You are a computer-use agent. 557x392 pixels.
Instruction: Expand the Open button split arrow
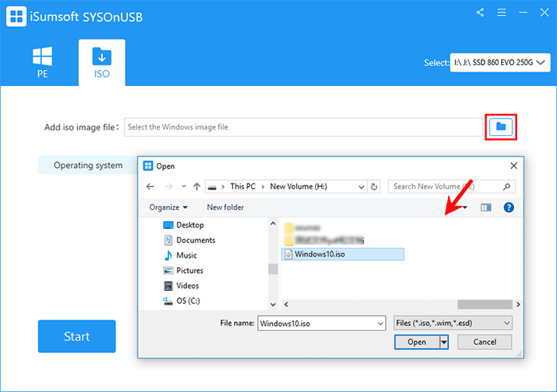(444, 342)
